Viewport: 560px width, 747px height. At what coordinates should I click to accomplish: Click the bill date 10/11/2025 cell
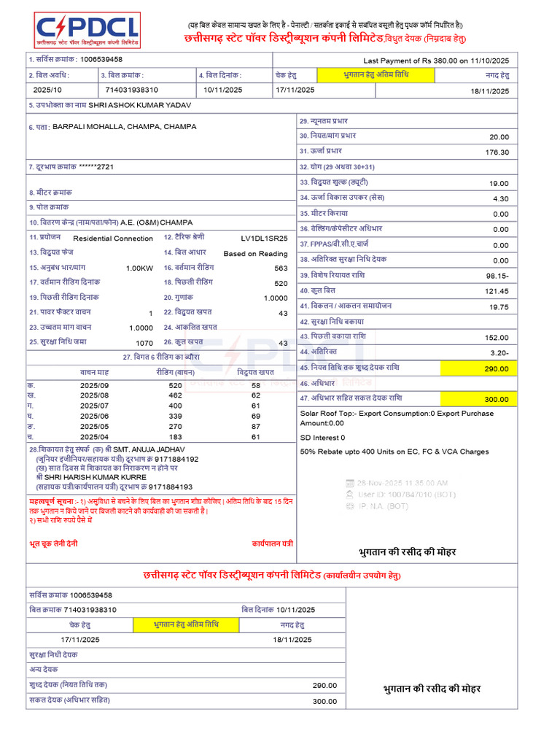pyautogui.click(x=223, y=90)
